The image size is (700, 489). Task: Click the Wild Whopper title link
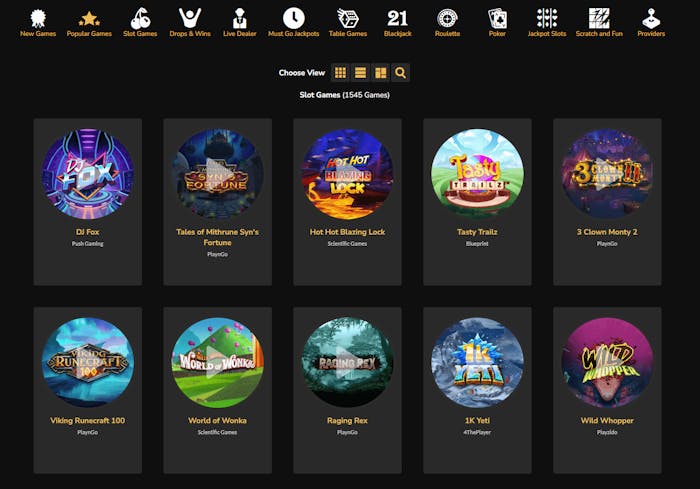pyautogui.click(x=607, y=420)
